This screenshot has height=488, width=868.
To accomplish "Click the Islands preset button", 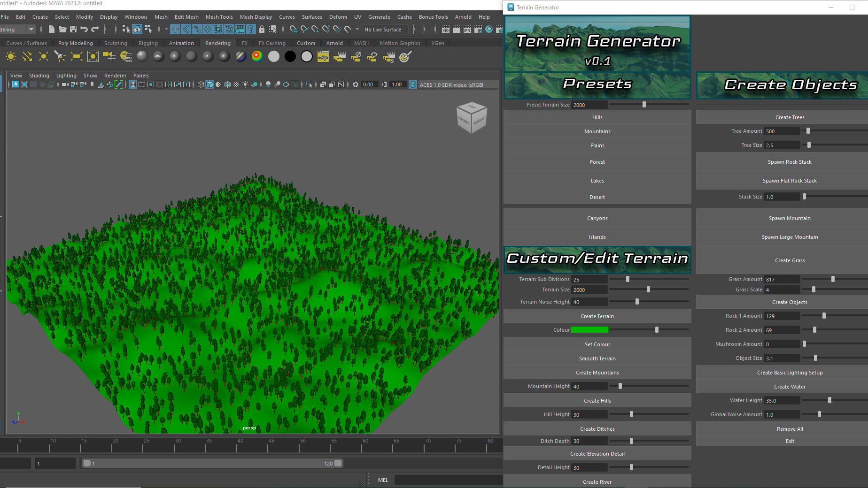I will [597, 237].
